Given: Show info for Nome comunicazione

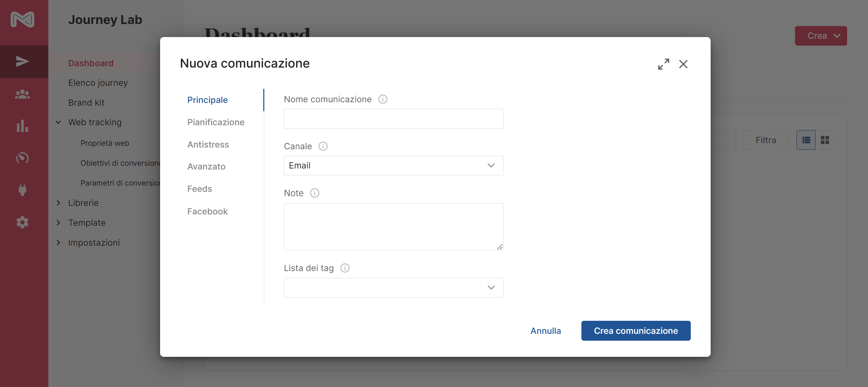Looking at the screenshot, I should [x=383, y=99].
